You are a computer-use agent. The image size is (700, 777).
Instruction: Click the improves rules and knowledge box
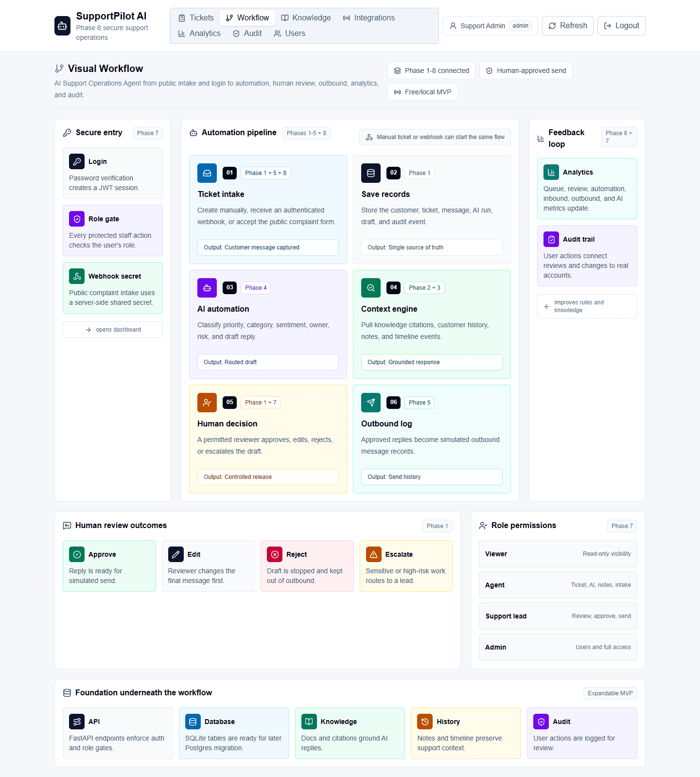pos(587,306)
